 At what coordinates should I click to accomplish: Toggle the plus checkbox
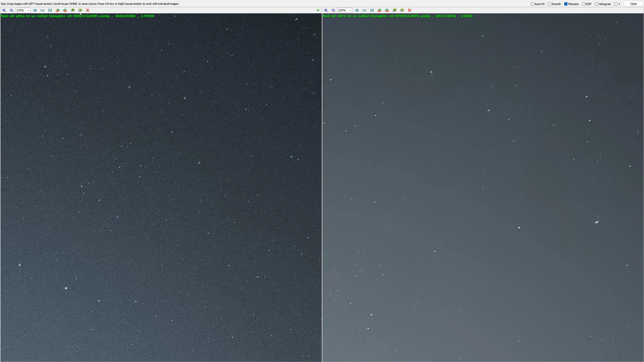[616, 4]
